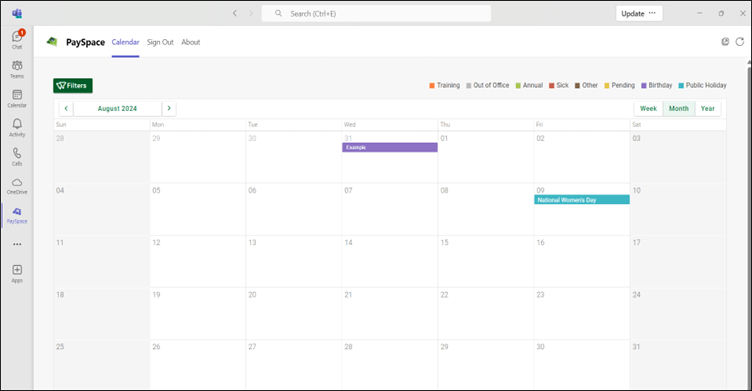Select the Sign Out tab
752x391 pixels.
pyautogui.click(x=160, y=42)
